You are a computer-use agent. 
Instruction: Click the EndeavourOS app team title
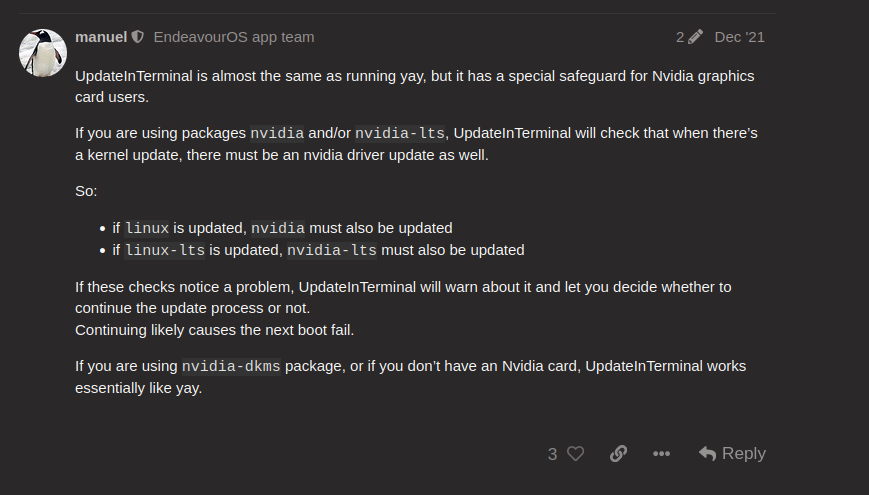[234, 37]
